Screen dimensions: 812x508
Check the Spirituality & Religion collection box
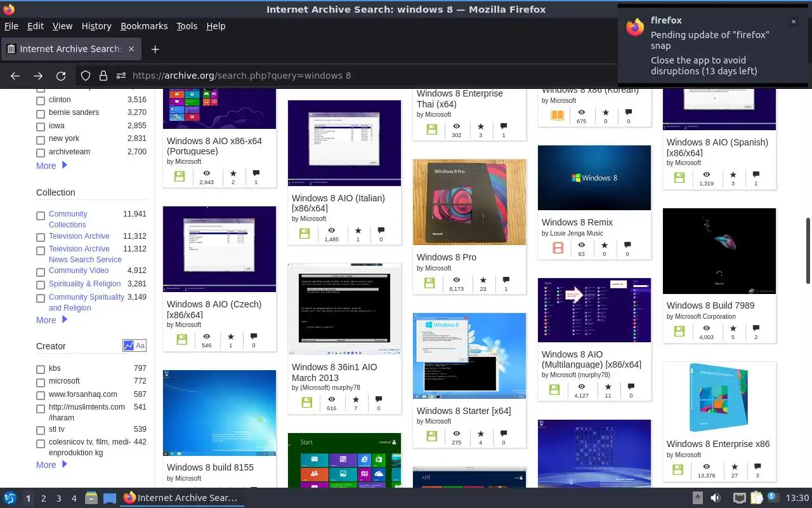click(x=41, y=285)
